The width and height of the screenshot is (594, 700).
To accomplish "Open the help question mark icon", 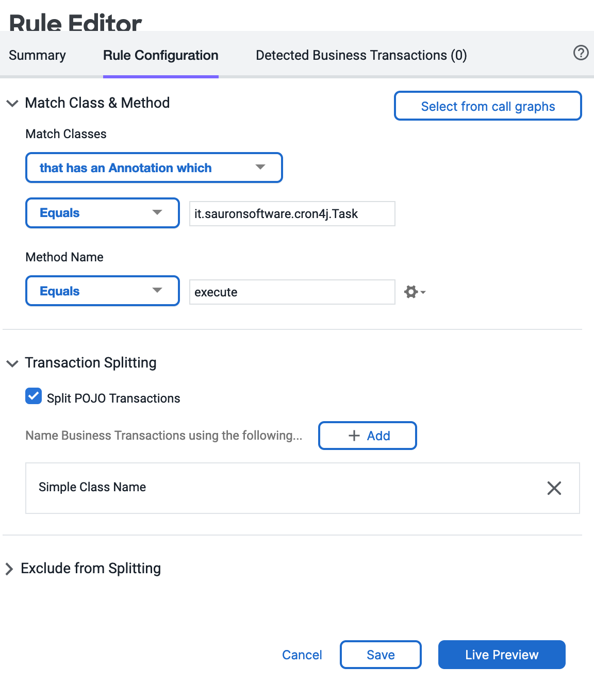I will pos(581,53).
